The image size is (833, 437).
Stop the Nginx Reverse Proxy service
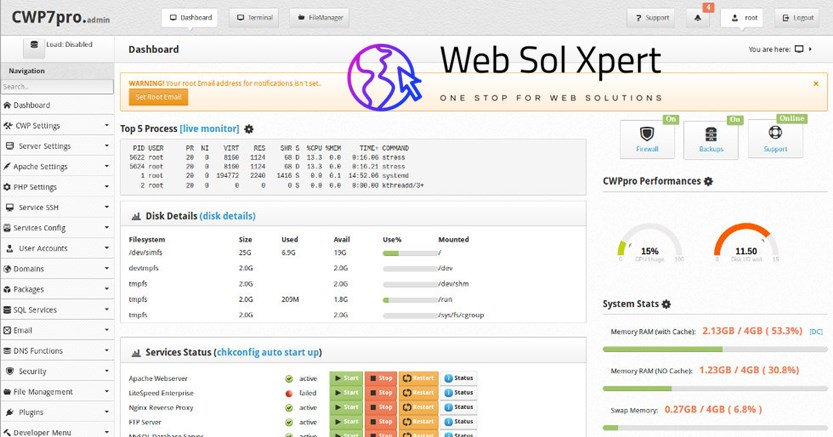[x=380, y=407]
